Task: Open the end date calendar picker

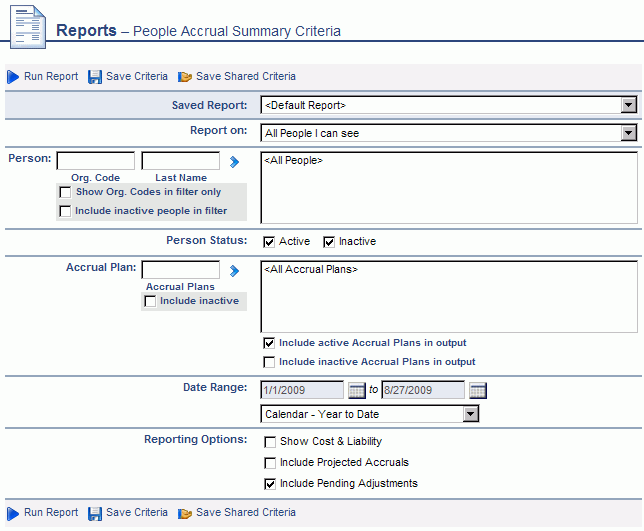Action: point(478,390)
